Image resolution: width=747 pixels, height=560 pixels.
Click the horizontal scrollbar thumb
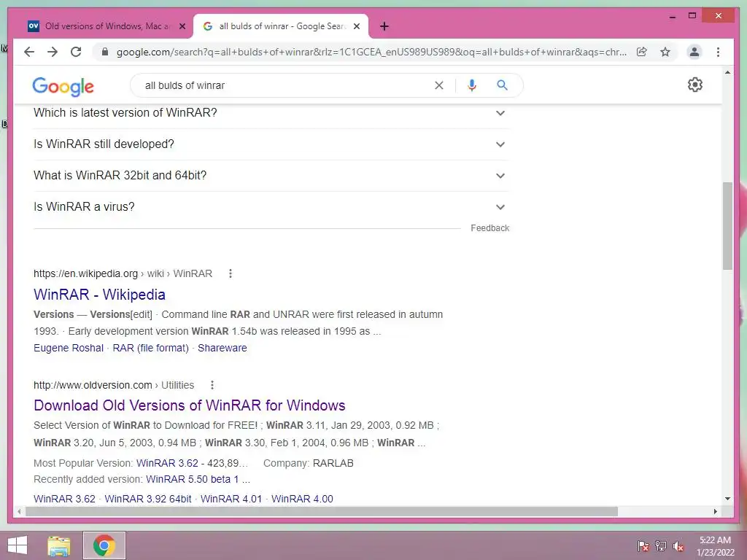(322, 511)
